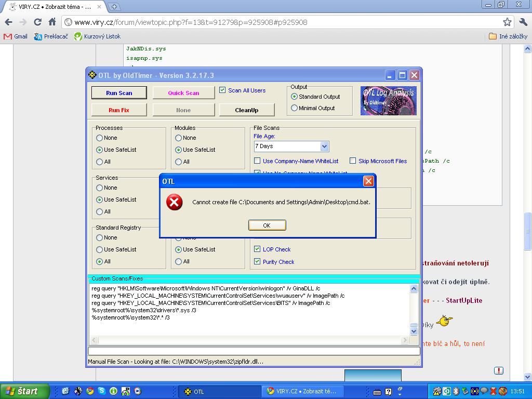Click the Custom Scans vertical scrollbar down arrow
532x399 pixels.
coord(414,331)
